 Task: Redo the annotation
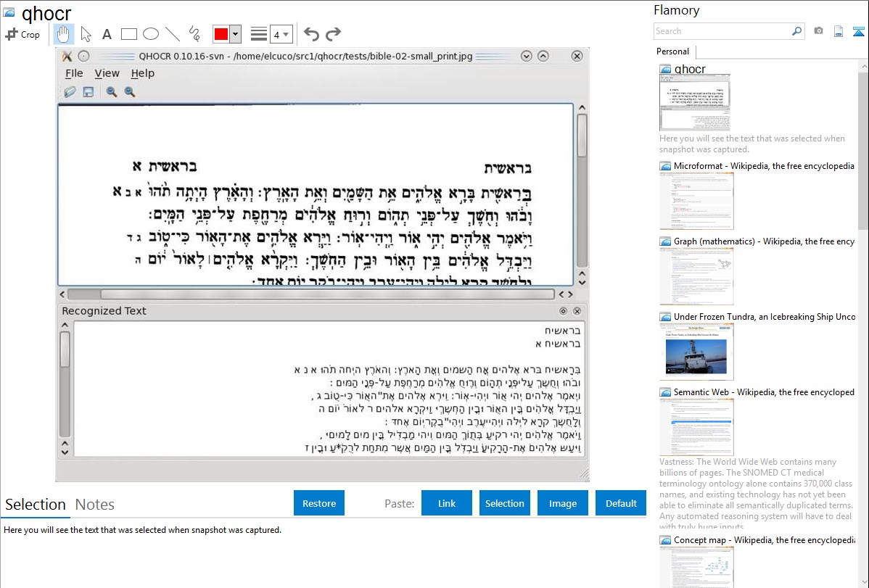[333, 34]
